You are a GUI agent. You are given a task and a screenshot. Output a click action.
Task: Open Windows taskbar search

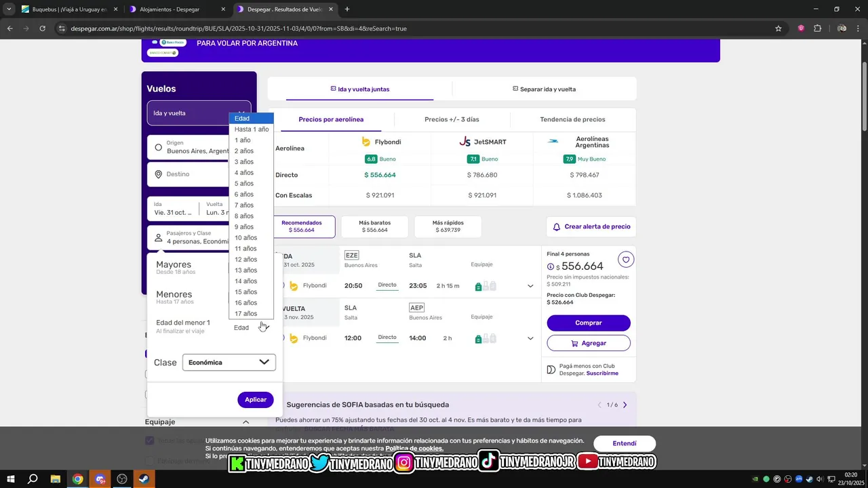click(x=33, y=479)
